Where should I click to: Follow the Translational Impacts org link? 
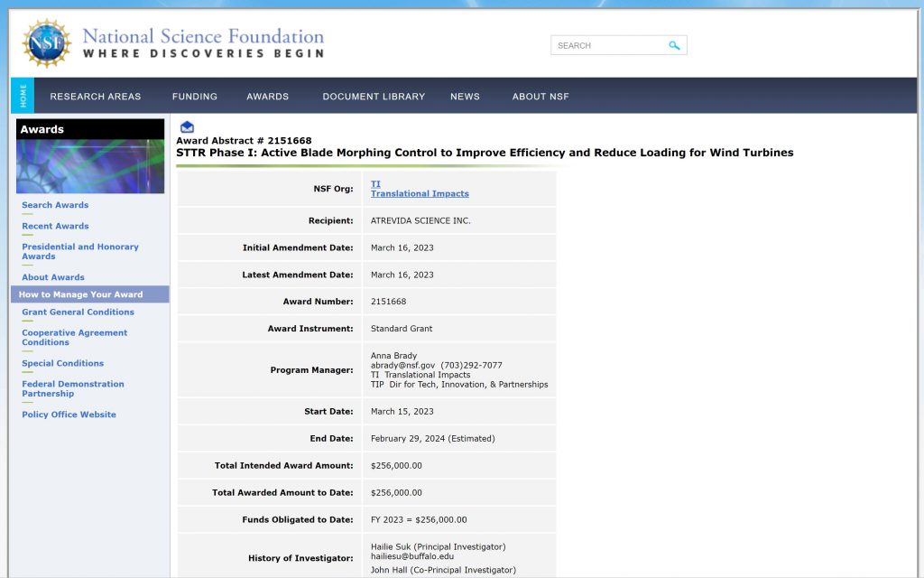point(420,193)
